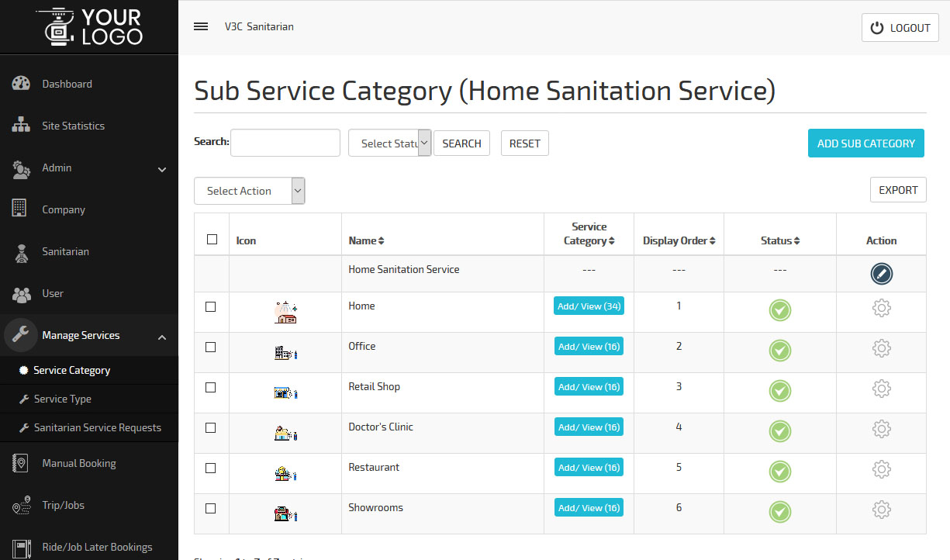
Task: Click Add/View (16) for Restaurant
Action: point(589,468)
